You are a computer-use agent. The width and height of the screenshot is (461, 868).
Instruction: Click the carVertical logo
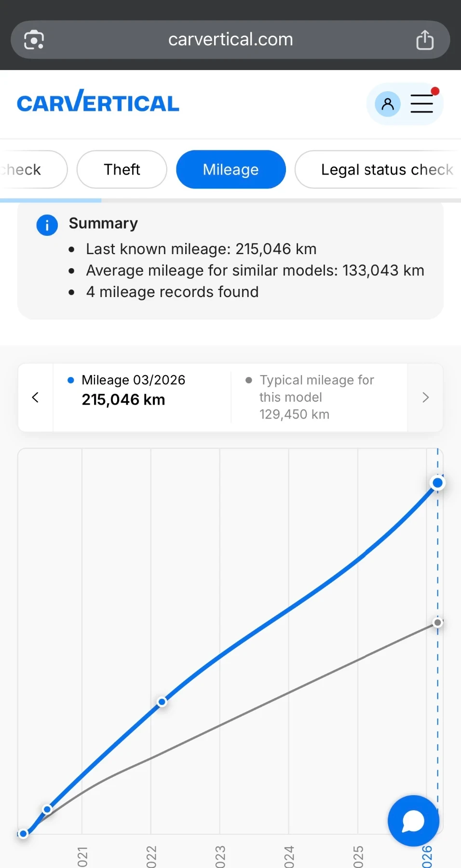(x=98, y=101)
